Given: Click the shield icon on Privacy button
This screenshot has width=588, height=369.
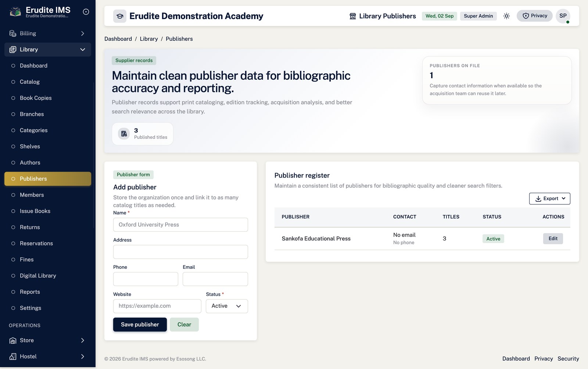Looking at the screenshot, I should pos(526,16).
